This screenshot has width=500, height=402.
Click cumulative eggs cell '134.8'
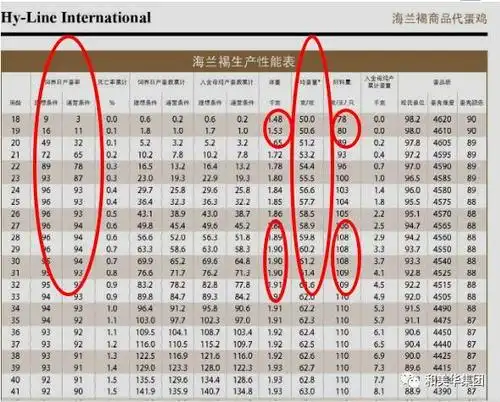[x=242, y=391]
